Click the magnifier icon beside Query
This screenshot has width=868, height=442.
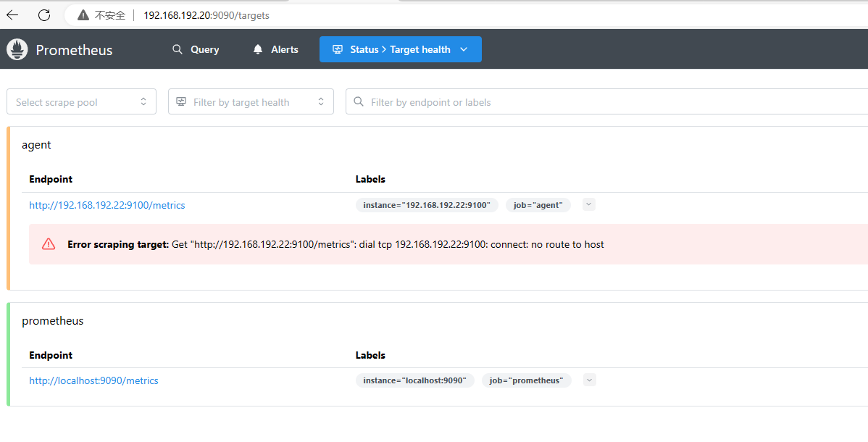coord(177,49)
